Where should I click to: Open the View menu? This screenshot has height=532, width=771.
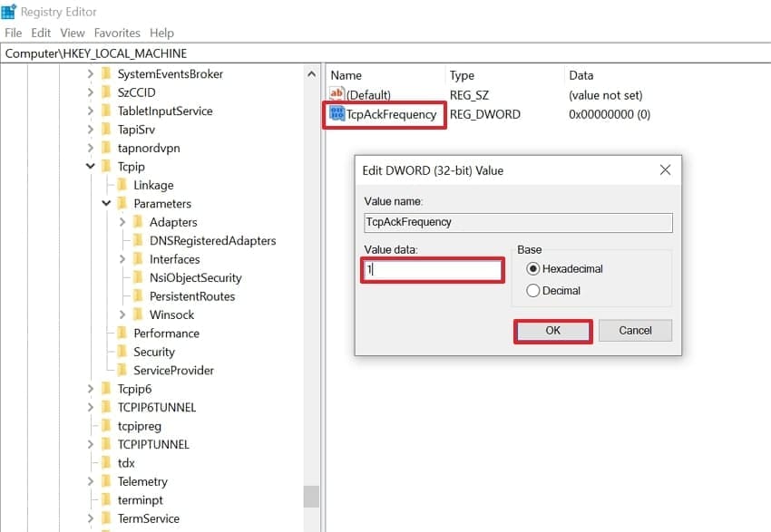(x=73, y=33)
